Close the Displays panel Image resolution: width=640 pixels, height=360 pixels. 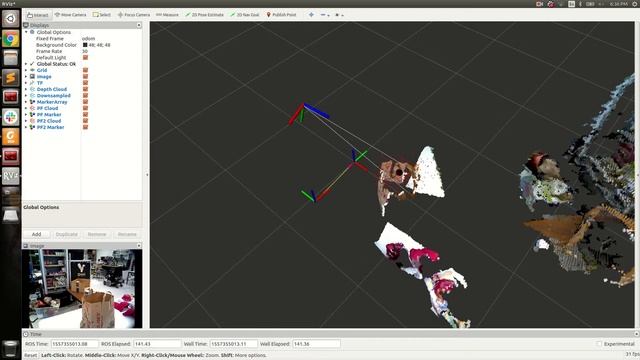(x=139, y=25)
